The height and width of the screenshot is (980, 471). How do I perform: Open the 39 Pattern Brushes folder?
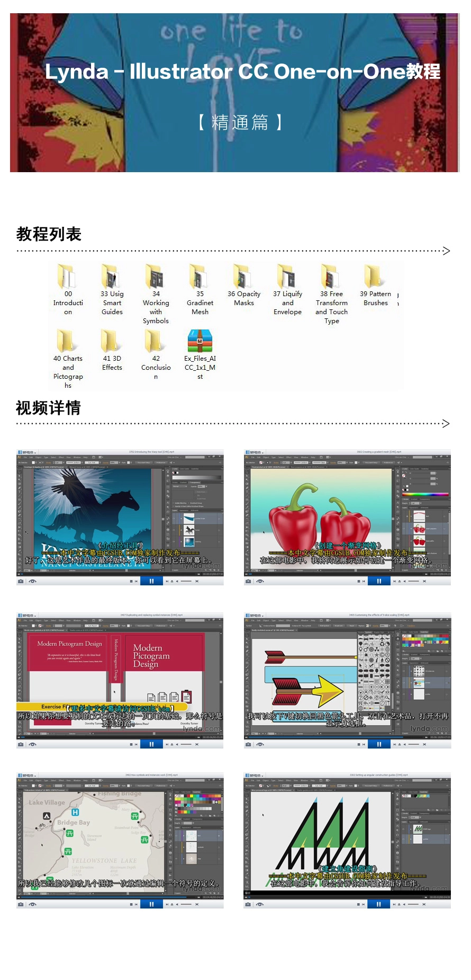point(375,285)
